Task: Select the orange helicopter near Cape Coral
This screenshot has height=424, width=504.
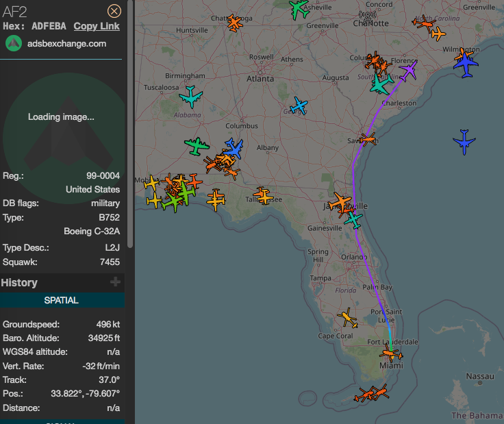Action: (x=347, y=318)
